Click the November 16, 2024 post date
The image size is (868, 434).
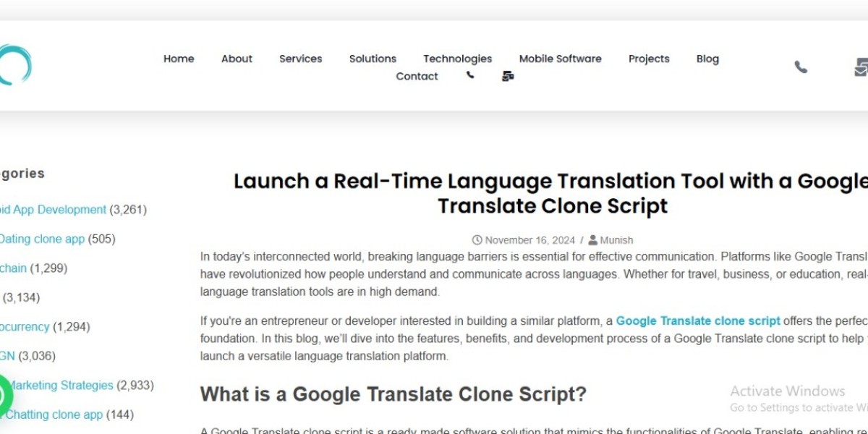(x=530, y=240)
